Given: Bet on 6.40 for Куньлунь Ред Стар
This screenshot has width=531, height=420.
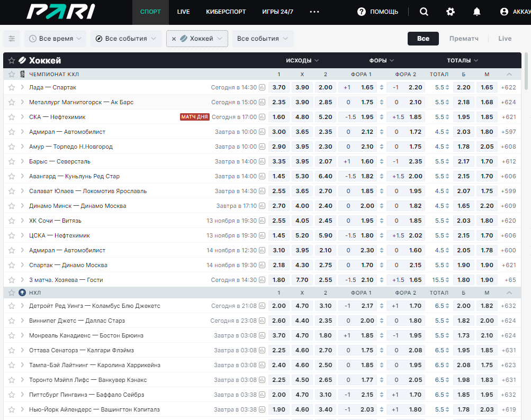Looking at the screenshot, I should click(x=325, y=176).
